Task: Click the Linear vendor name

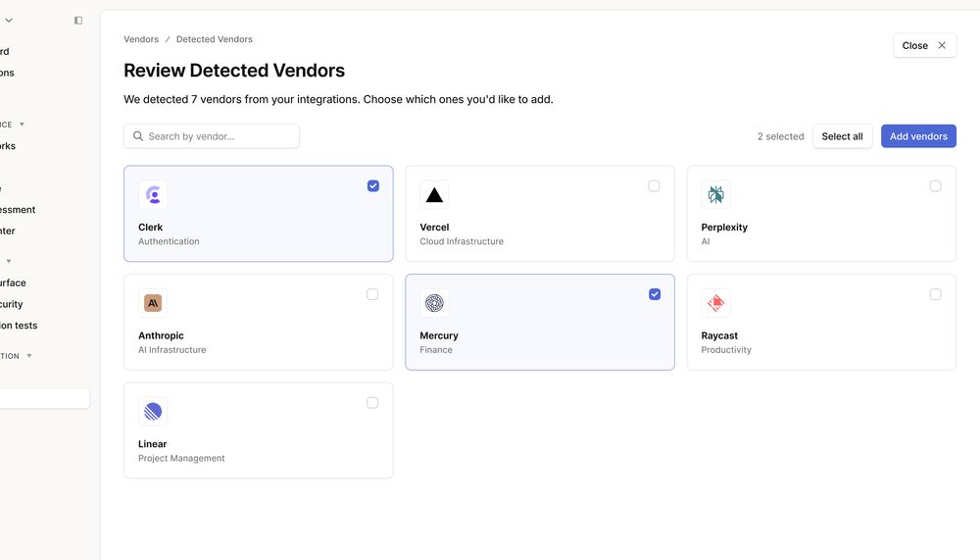Action: (x=153, y=443)
